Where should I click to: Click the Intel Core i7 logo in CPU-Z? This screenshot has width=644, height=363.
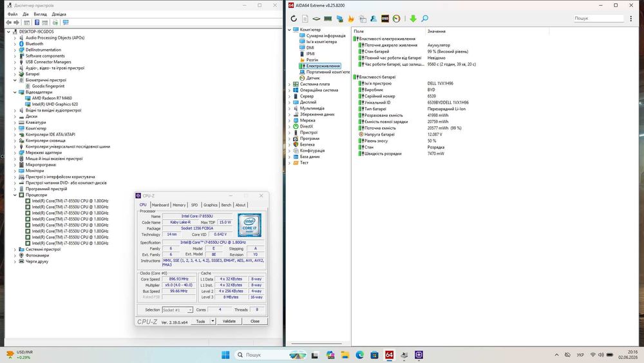(249, 225)
